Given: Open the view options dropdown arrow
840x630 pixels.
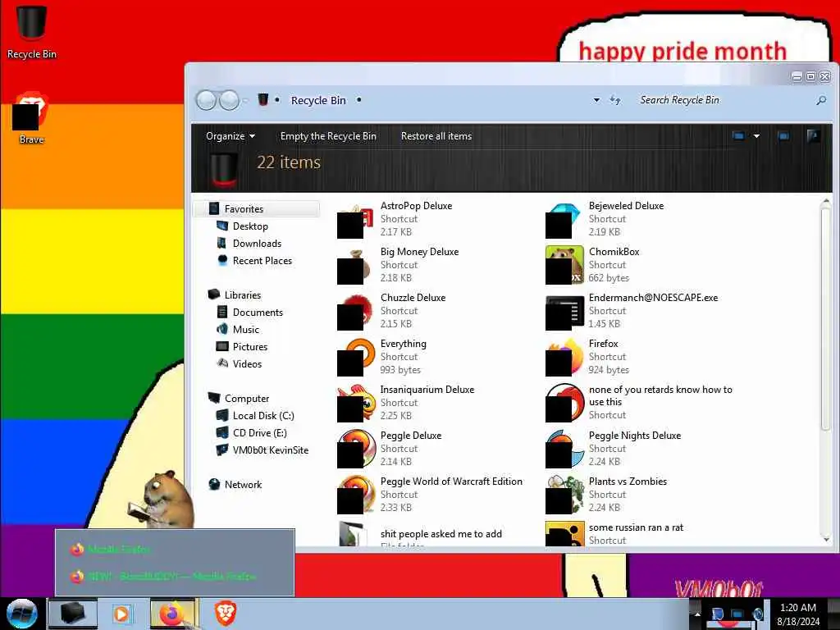Looking at the screenshot, I should pos(756,136).
